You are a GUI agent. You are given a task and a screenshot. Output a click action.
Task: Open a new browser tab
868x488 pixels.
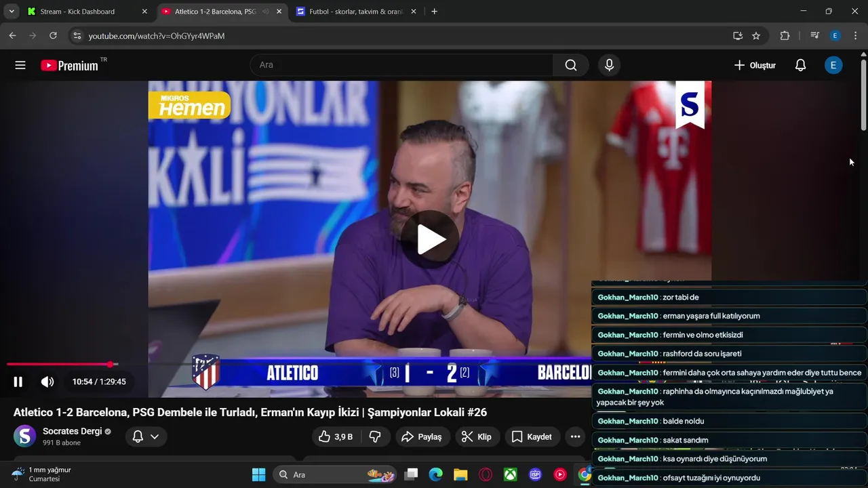click(435, 12)
